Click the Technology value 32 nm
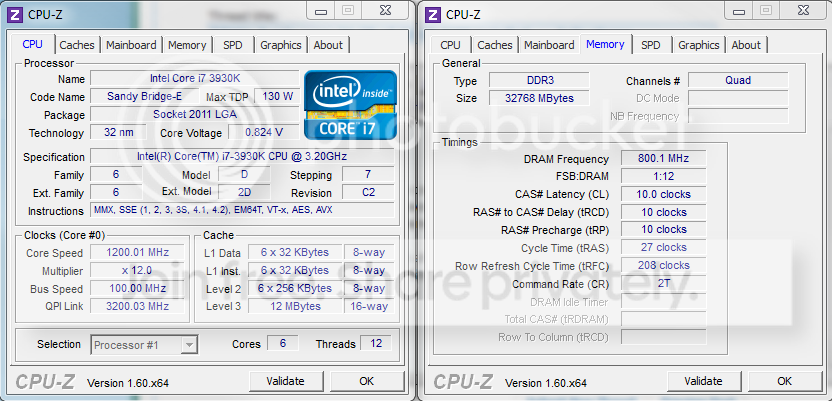832x401 pixels. (x=118, y=132)
